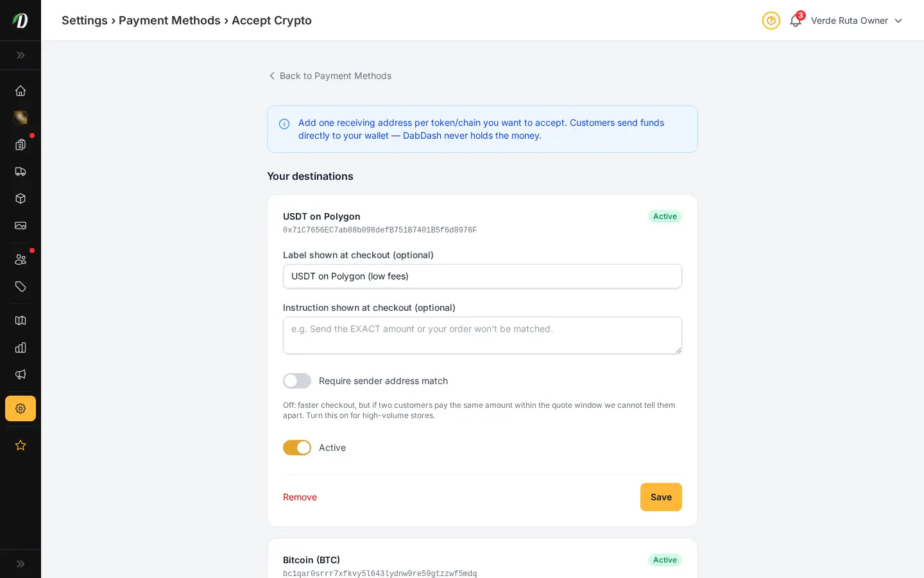Screen dimensions: 924x578
Task: Open the notifications bell
Action: coord(796,21)
